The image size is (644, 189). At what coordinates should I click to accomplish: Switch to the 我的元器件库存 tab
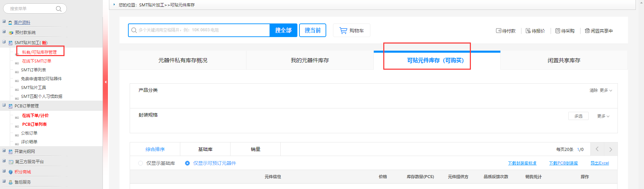(x=310, y=61)
